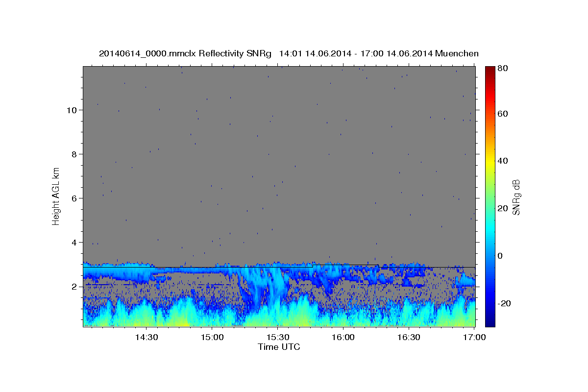Click the dark blue bottom of the colorbar
Screen dimensions: 588x392
[490, 322]
